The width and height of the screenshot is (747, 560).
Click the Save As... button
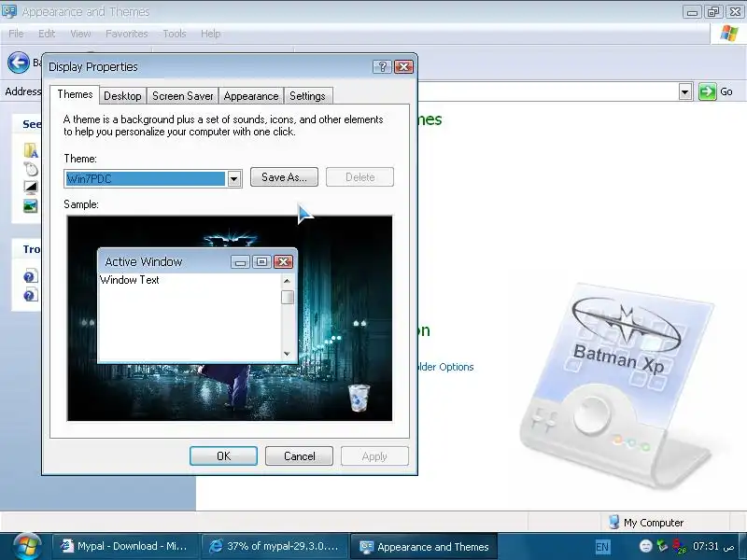click(x=284, y=177)
